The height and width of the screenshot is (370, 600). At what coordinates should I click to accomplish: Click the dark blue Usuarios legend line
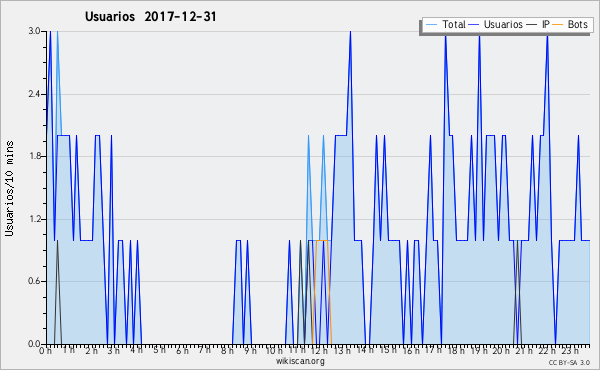click(x=474, y=24)
